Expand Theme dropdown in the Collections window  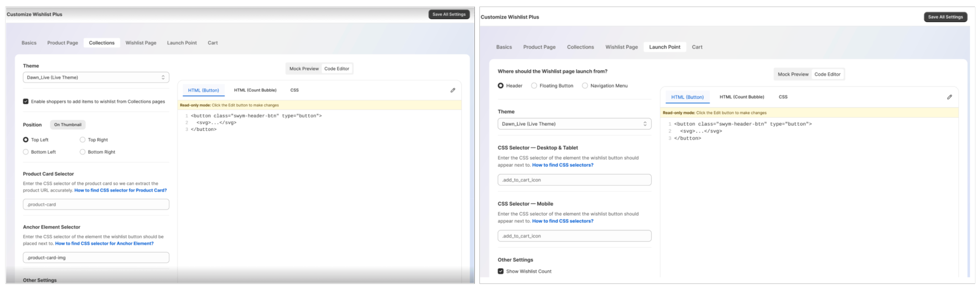[x=96, y=78]
